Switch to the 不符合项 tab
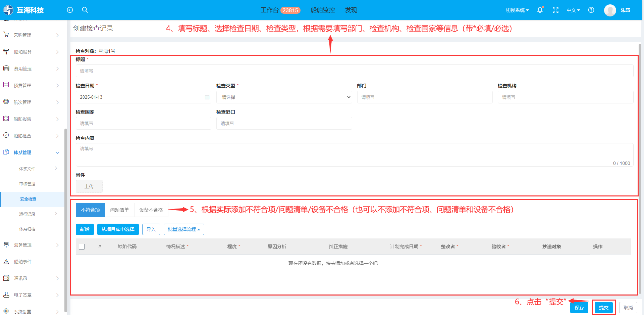Image resolution: width=644 pixels, height=315 pixels. (x=91, y=210)
